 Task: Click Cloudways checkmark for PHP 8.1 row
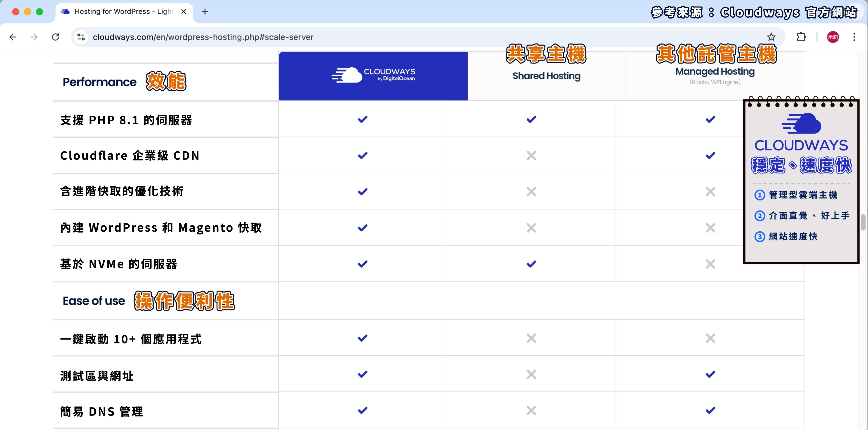click(363, 120)
